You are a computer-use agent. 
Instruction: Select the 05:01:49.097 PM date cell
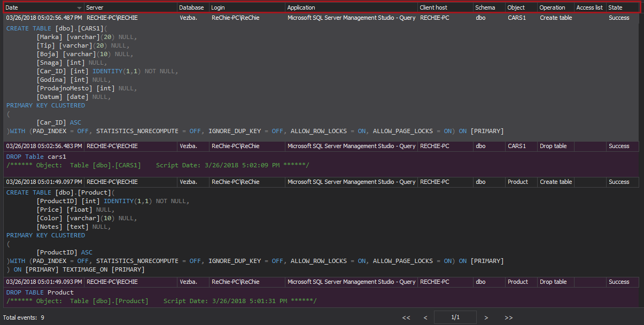coord(44,182)
